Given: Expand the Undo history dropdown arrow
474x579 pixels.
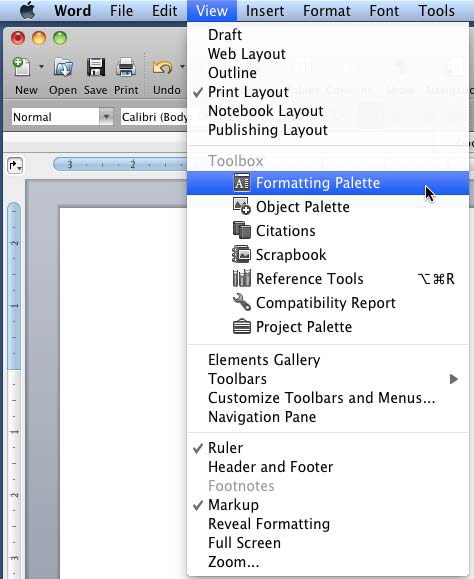Looking at the screenshot, I should (x=182, y=67).
